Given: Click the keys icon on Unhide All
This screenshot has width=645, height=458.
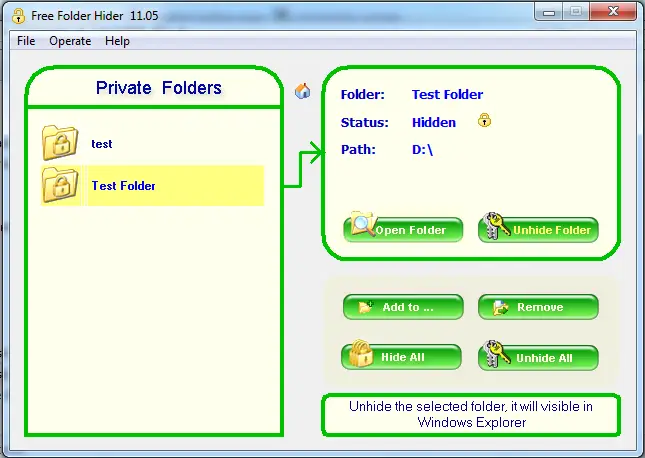Looking at the screenshot, I should point(496,353).
